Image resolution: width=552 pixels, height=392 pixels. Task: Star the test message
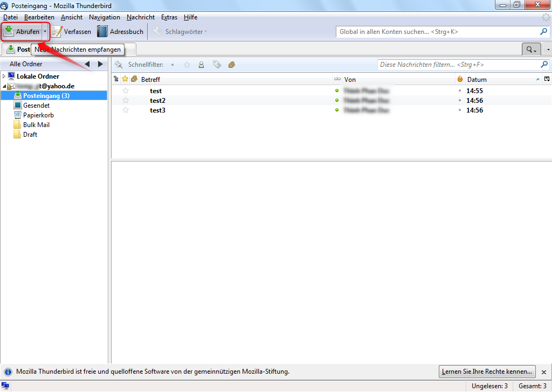(126, 91)
